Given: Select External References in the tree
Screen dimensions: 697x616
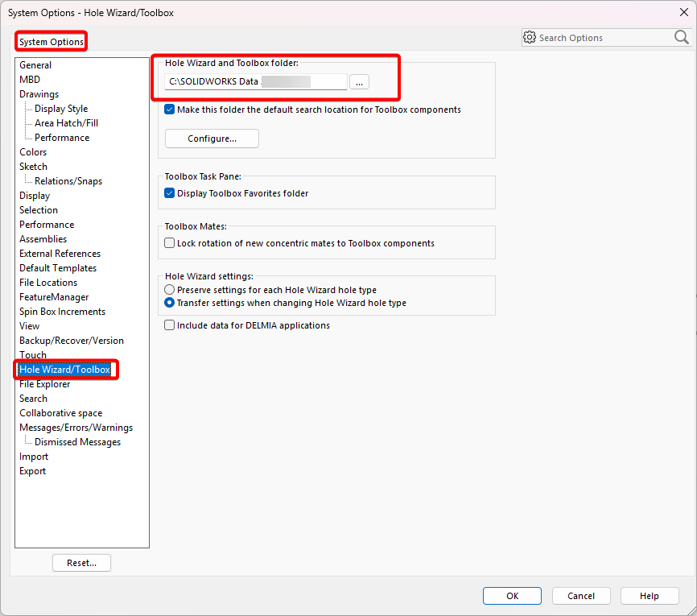Looking at the screenshot, I should 60,254.
